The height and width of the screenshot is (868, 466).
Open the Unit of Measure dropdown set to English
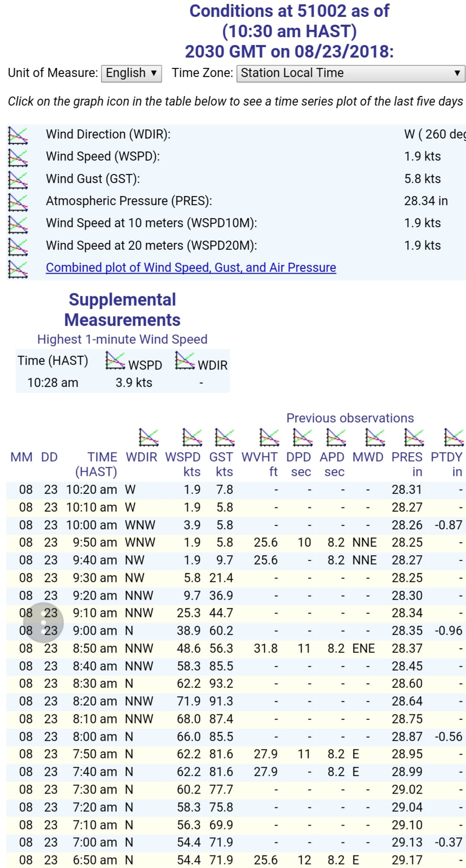(132, 73)
